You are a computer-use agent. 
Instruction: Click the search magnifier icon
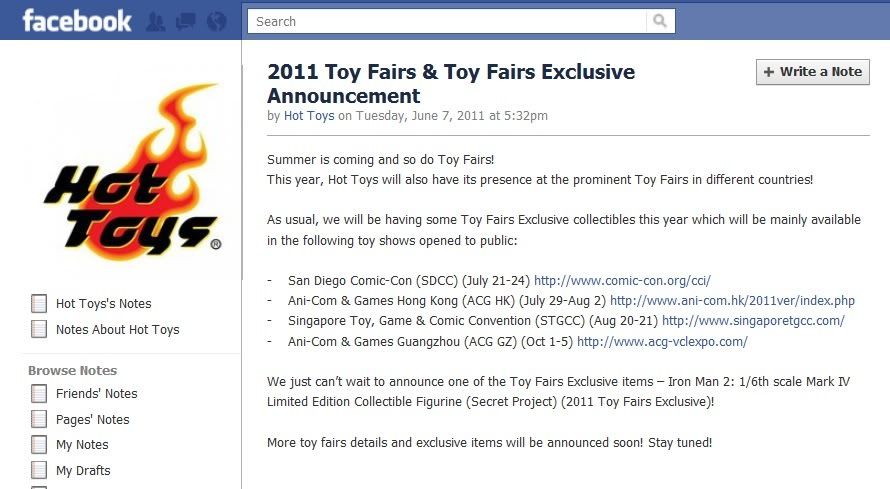tap(660, 21)
